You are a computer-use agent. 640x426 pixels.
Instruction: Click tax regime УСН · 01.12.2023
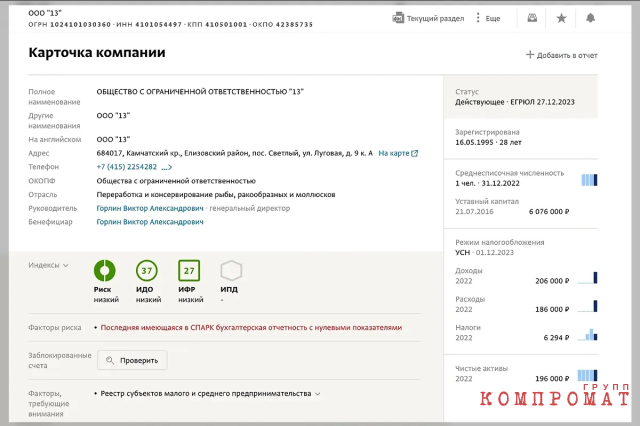(484, 253)
